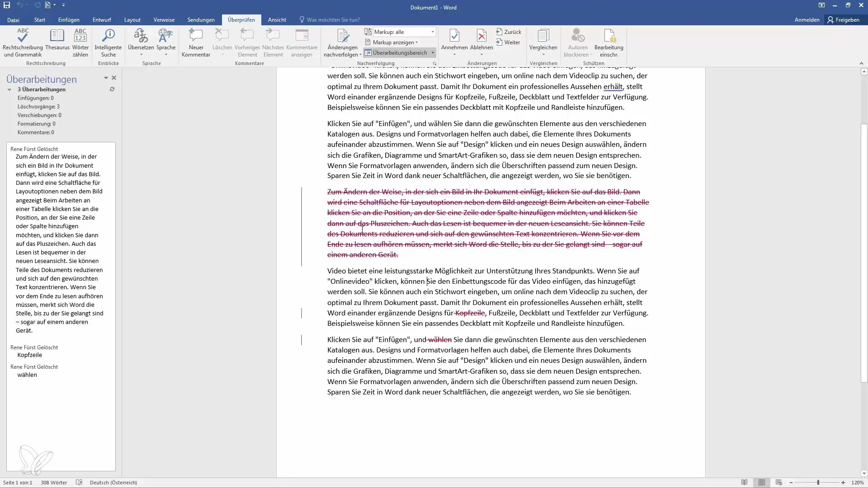Expand Annehmen dropdown arrow

(x=454, y=55)
